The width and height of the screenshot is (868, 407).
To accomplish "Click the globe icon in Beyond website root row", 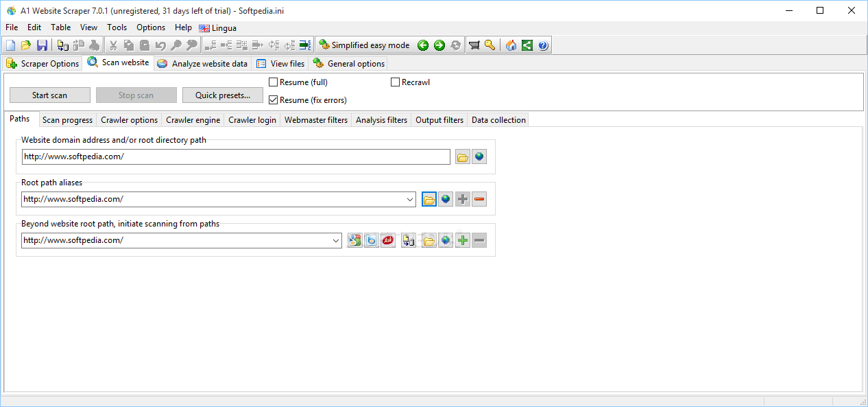I will [x=446, y=240].
